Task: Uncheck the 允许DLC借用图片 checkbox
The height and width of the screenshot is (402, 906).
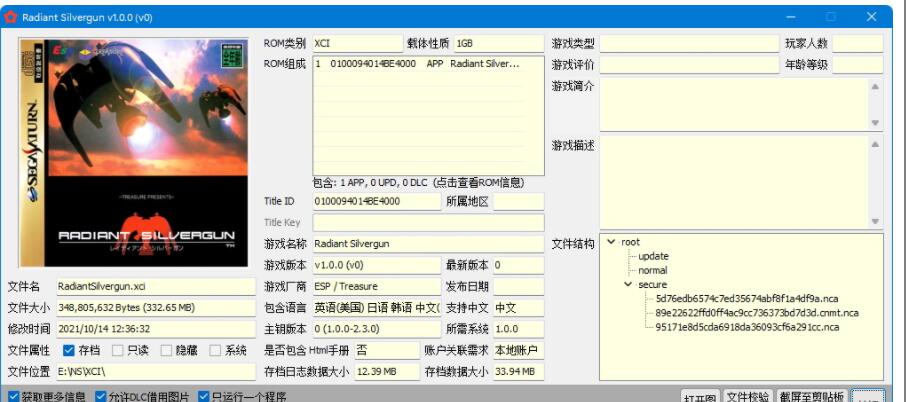Action: click(x=101, y=397)
